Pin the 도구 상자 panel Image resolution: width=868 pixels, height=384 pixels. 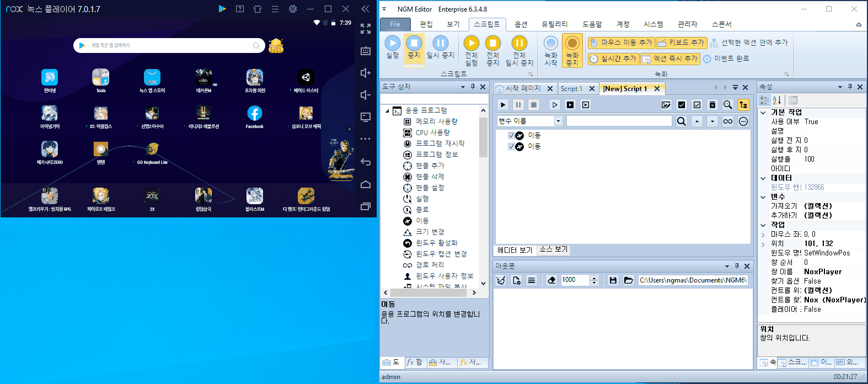coord(473,87)
